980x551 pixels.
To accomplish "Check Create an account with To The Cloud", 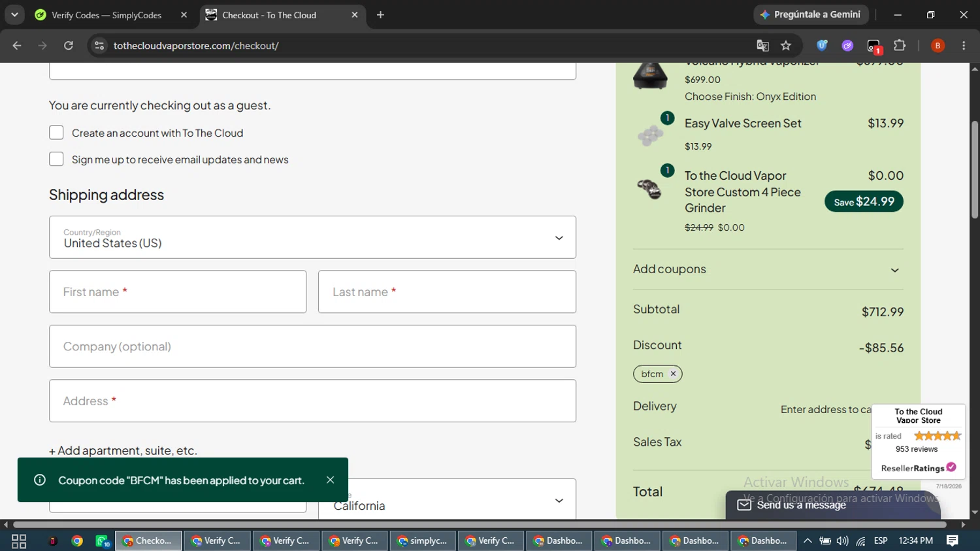I will [56, 133].
